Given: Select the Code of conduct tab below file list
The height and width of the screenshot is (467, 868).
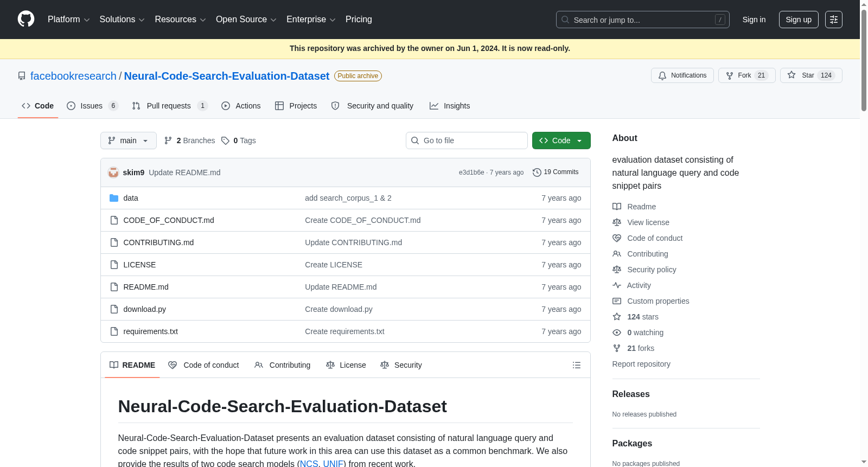Looking at the screenshot, I should pos(203,365).
